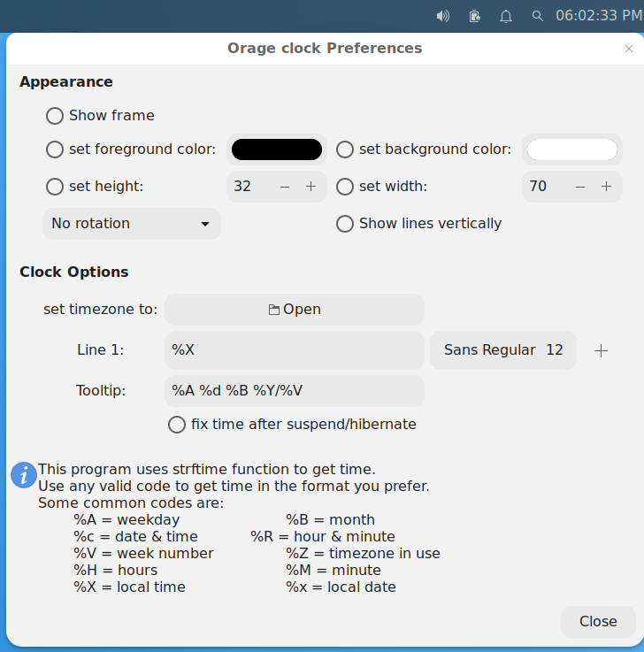Click the clipboard manager tray icon
The image size is (644, 652).
[x=474, y=16]
